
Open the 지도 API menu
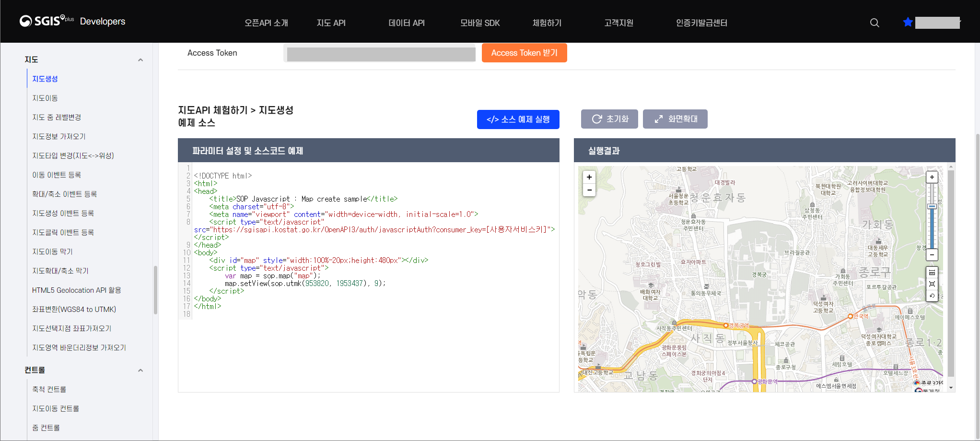click(x=331, y=23)
